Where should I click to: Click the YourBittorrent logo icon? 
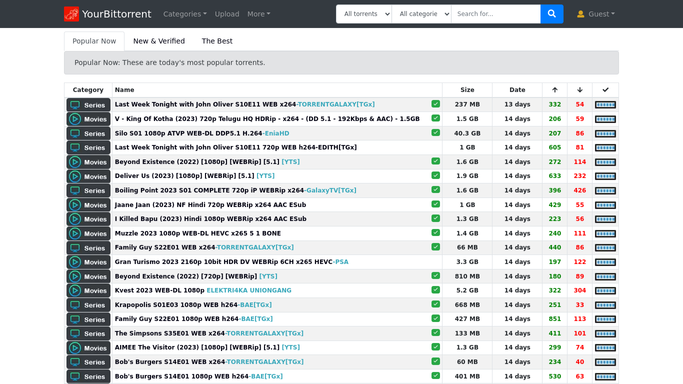(x=71, y=14)
